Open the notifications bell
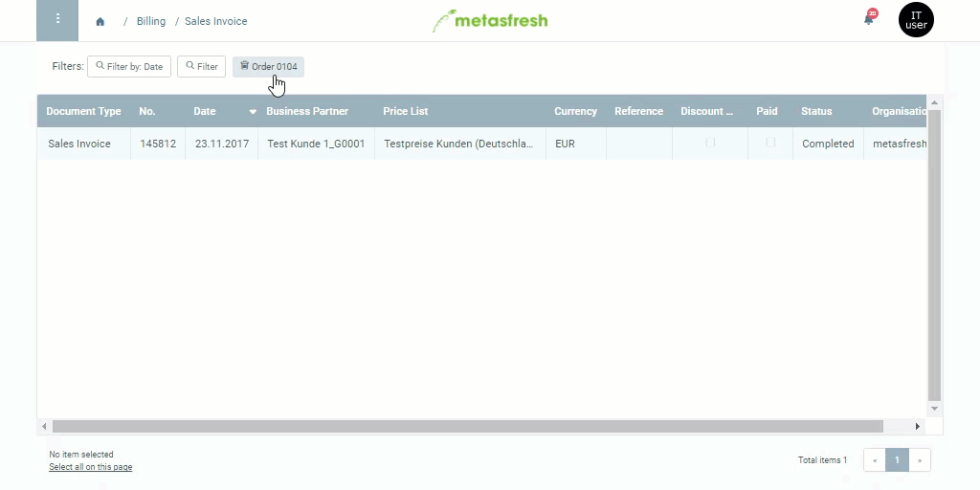The image size is (980, 490). tap(869, 19)
